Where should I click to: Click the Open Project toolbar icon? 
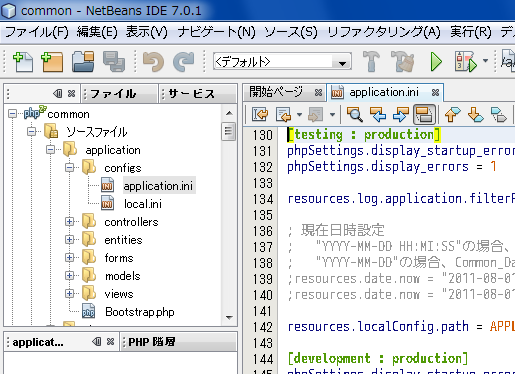point(83,61)
